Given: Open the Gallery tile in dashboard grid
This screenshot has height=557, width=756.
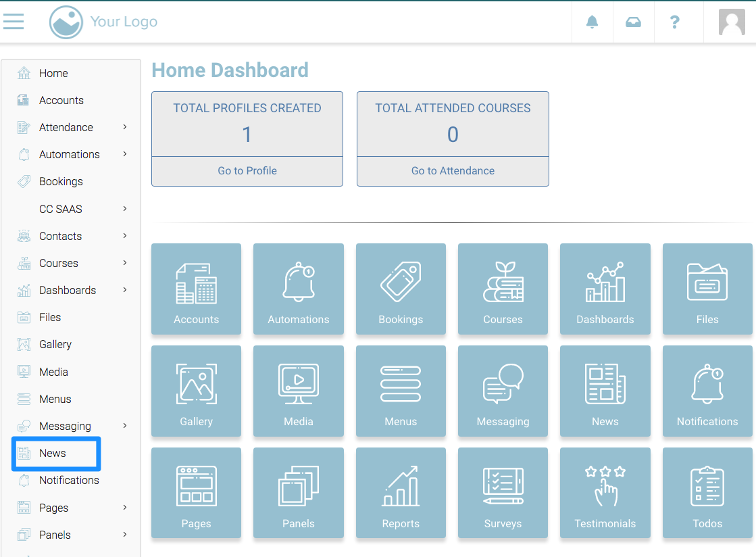Looking at the screenshot, I should 196,391.
